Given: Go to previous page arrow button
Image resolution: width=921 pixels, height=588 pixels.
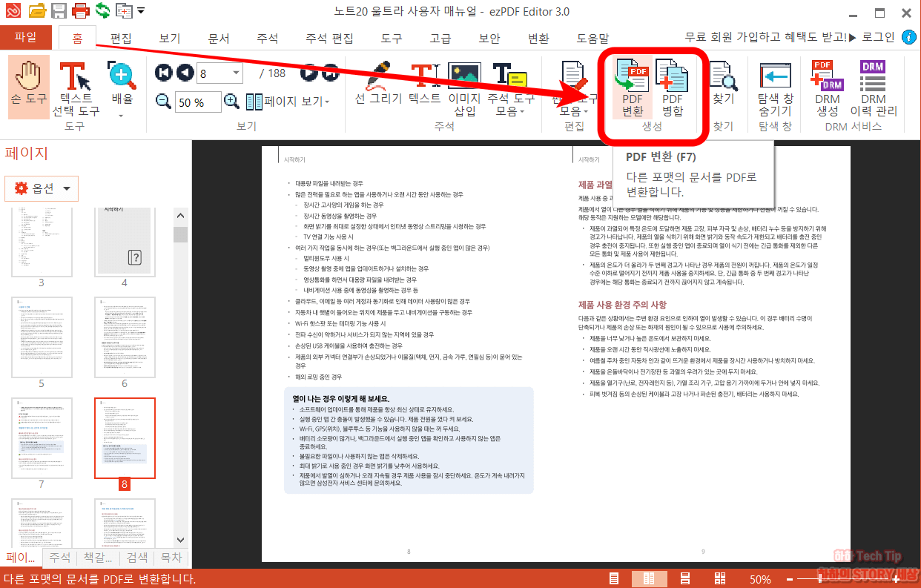Looking at the screenshot, I should [x=185, y=73].
